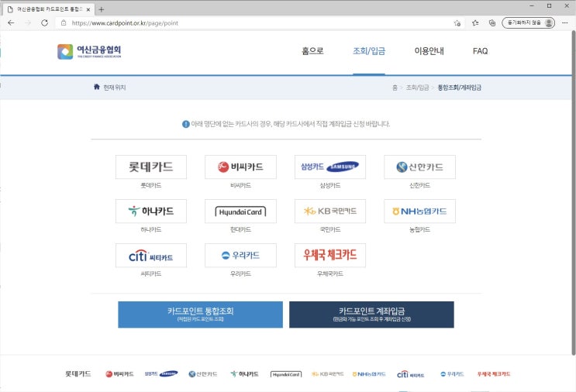Image resolution: width=576 pixels, height=392 pixels.
Task: Open the 조회/입금 menu
Action: coord(369,51)
